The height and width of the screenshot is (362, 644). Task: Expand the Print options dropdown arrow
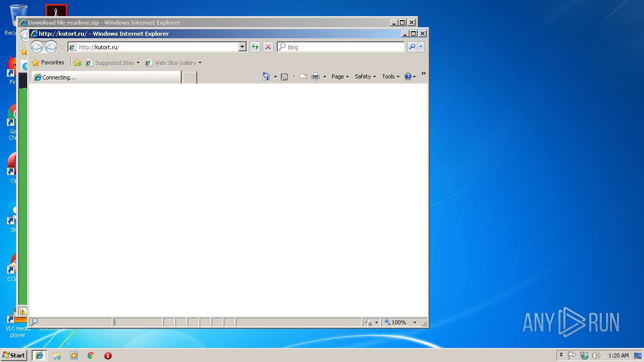[325, 76]
